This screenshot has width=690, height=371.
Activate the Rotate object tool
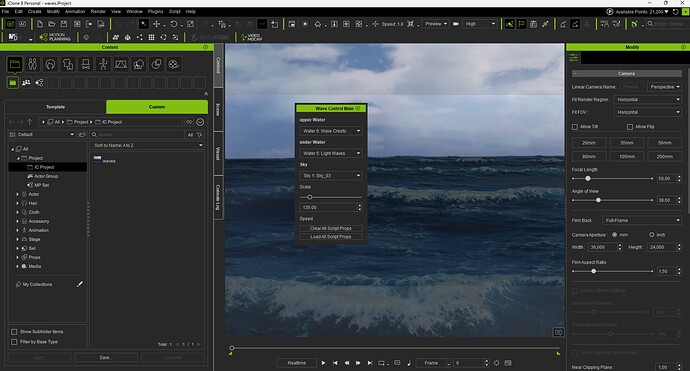[174, 24]
